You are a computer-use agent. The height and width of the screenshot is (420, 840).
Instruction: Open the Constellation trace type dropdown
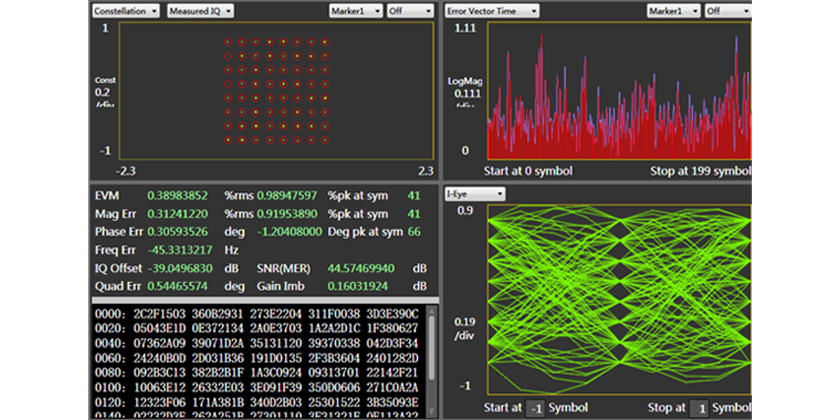tap(125, 10)
